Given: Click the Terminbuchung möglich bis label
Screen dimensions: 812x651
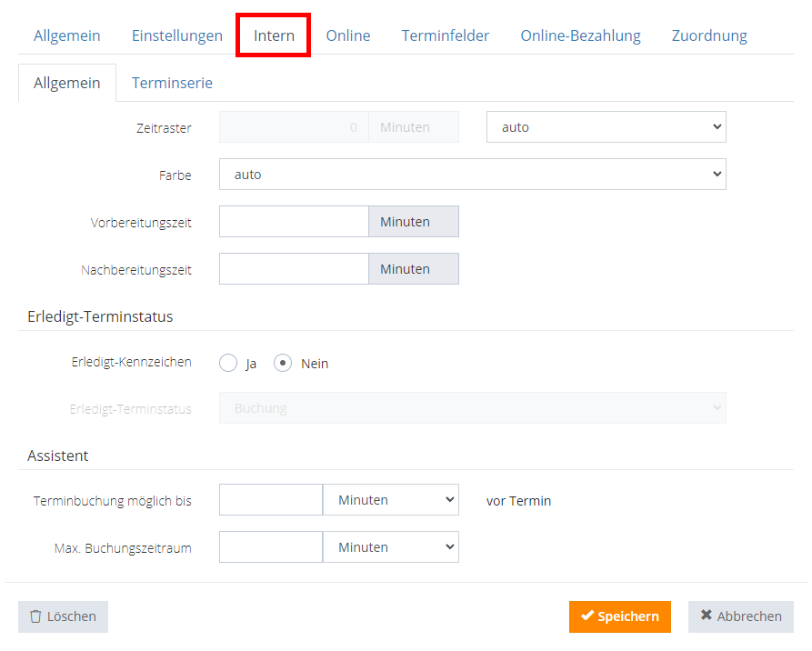Looking at the screenshot, I should (113, 501).
